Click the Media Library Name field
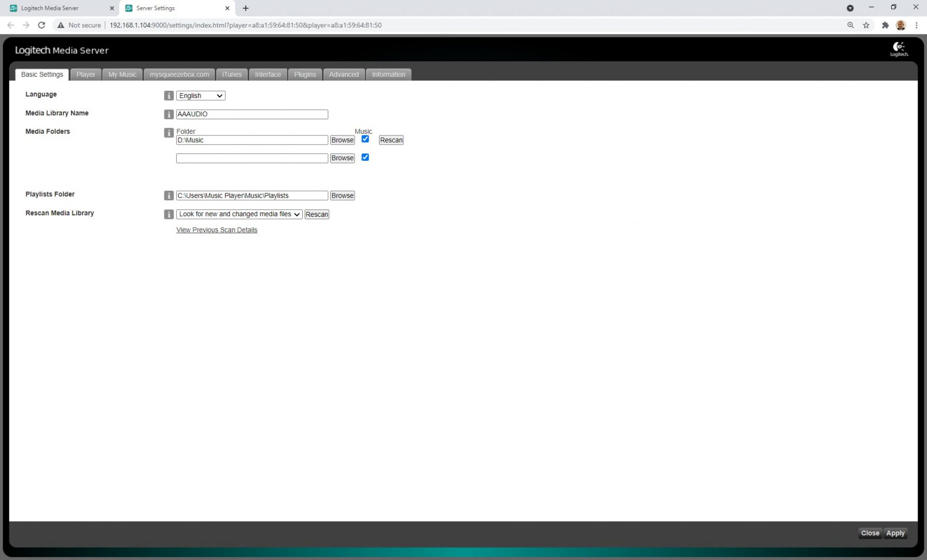Image resolution: width=927 pixels, height=560 pixels. [x=252, y=114]
